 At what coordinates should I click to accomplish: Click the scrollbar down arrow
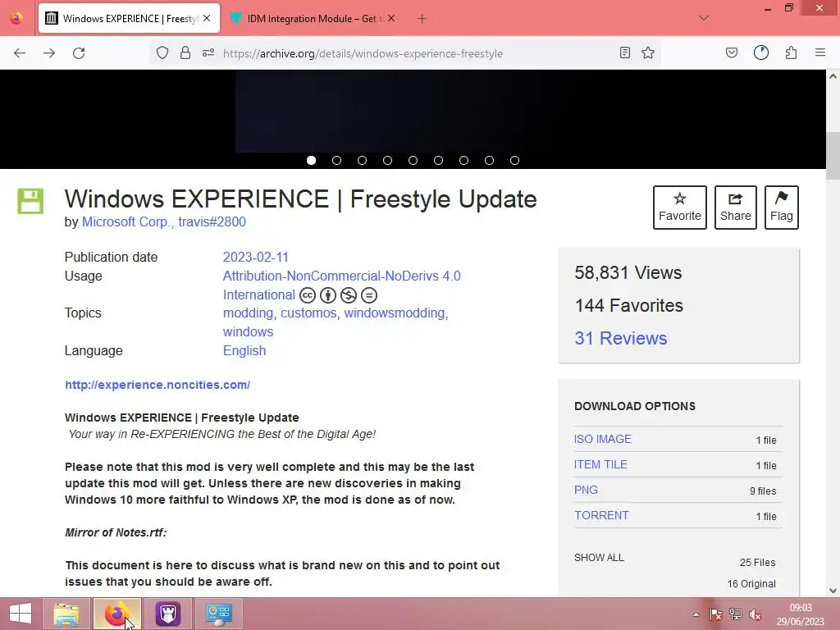pos(833,591)
